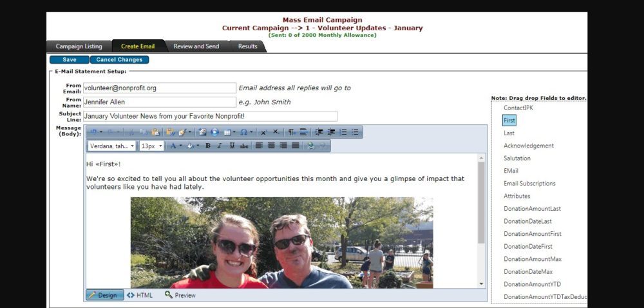
Task: Click the numbered list icon
Action: 343,132
